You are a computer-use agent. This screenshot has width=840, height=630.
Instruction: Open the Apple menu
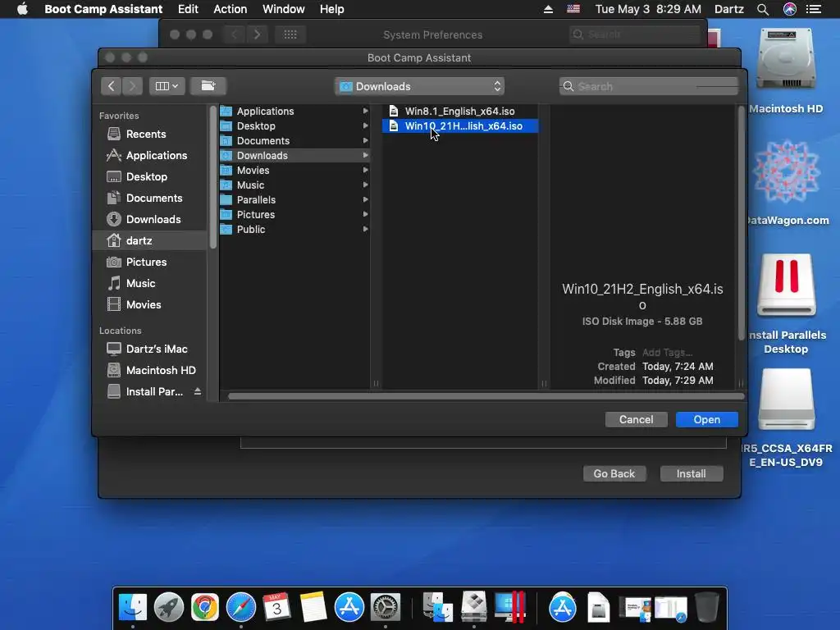click(22, 9)
